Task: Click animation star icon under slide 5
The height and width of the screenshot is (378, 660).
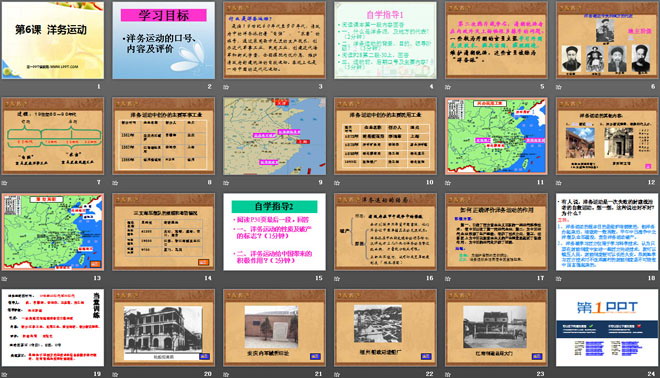Action: point(448,87)
